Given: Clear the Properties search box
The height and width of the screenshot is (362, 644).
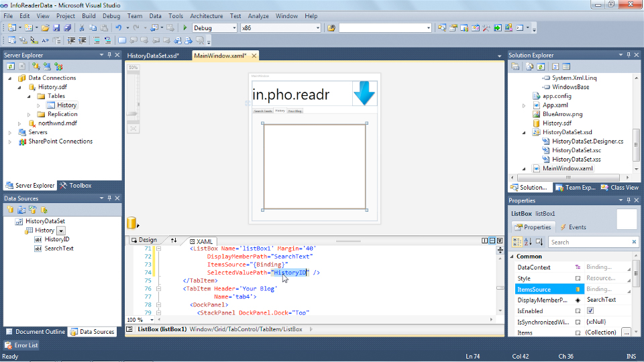Looking at the screenshot, I should 634,242.
